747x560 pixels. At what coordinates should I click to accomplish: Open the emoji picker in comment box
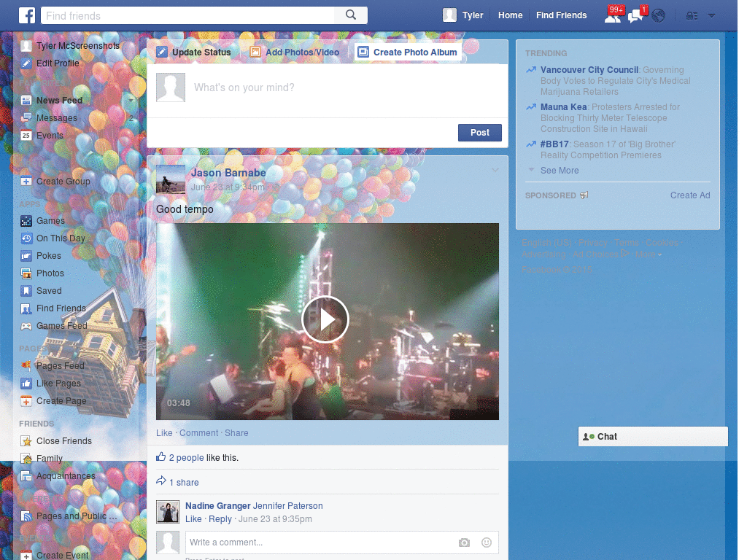pos(486,542)
